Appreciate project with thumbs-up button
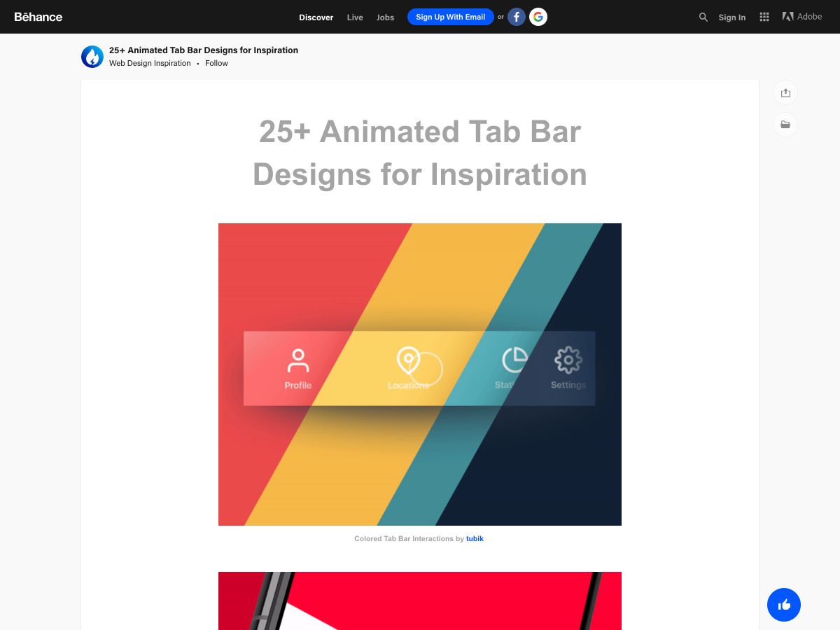Screen dimensions: 840x630 click(x=784, y=605)
